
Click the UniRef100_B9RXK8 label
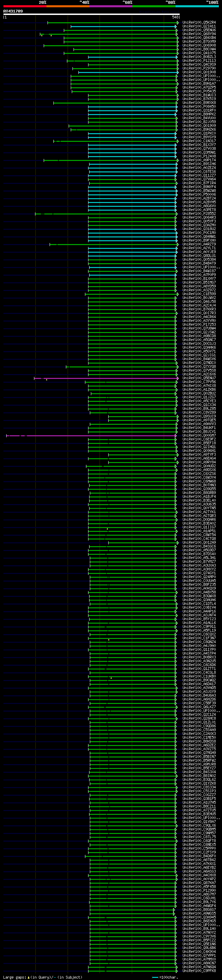(199, 103)
